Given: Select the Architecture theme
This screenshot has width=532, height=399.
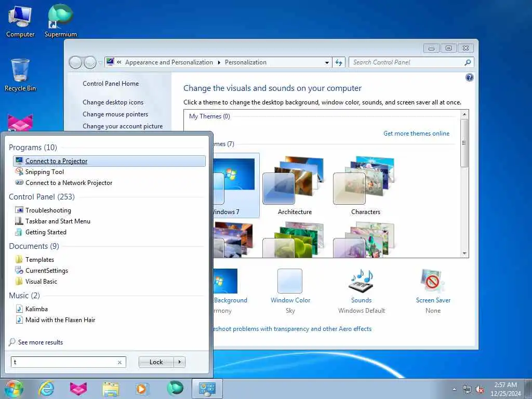Looking at the screenshot, I should pos(295,185).
